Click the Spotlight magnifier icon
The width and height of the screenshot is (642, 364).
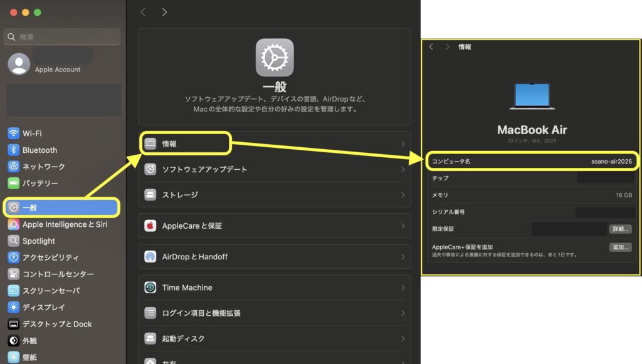point(14,241)
